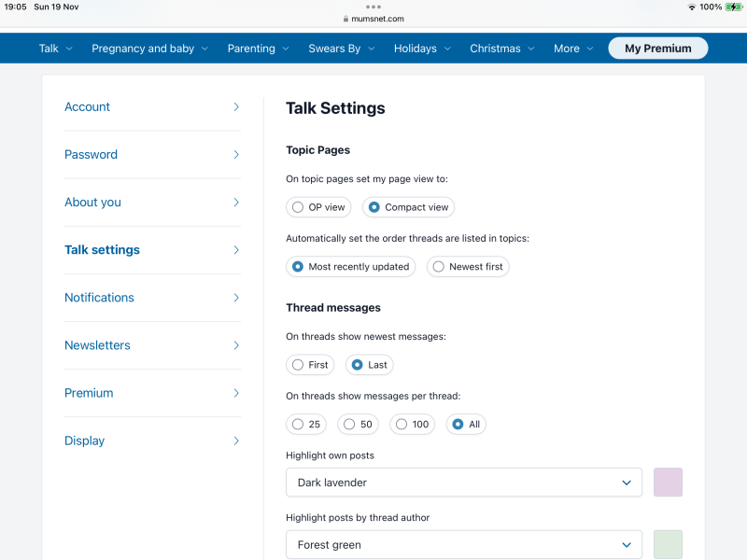This screenshot has width=747, height=560.
Task: Open the Holidays navigation menu
Action: pyautogui.click(x=422, y=49)
